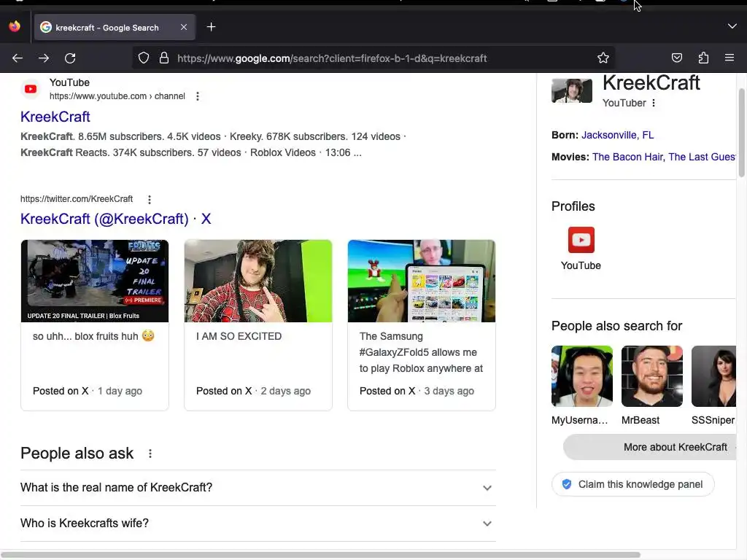
Task: Reload the Google search page
Action: 70,58
